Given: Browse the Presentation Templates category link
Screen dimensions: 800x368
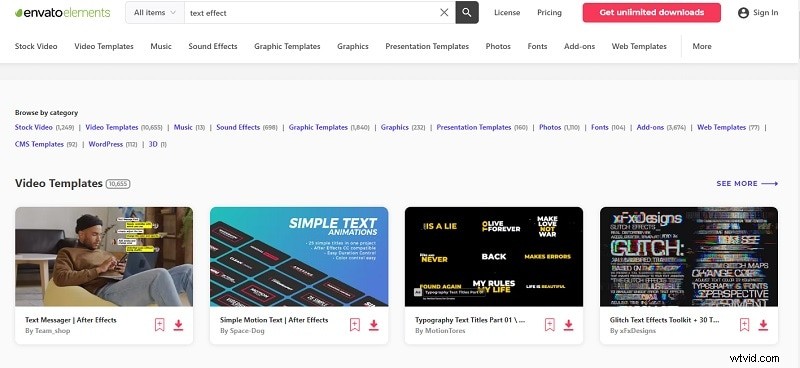Looking at the screenshot, I should pos(474,127).
